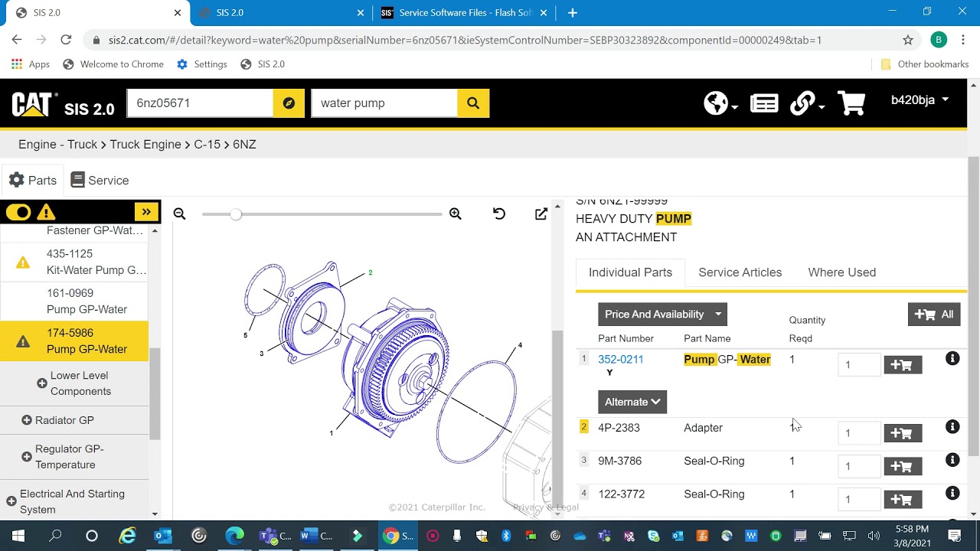Open Windows Start menu

coord(18,536)
